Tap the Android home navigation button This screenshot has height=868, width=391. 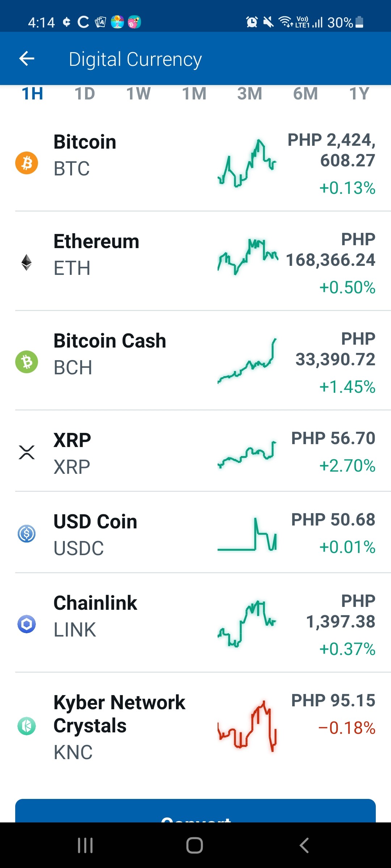tap(194, 846)
